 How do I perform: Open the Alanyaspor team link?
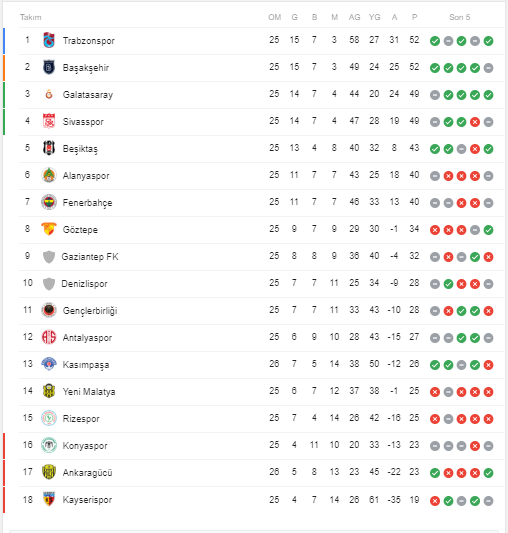click(x=86, y=175)
